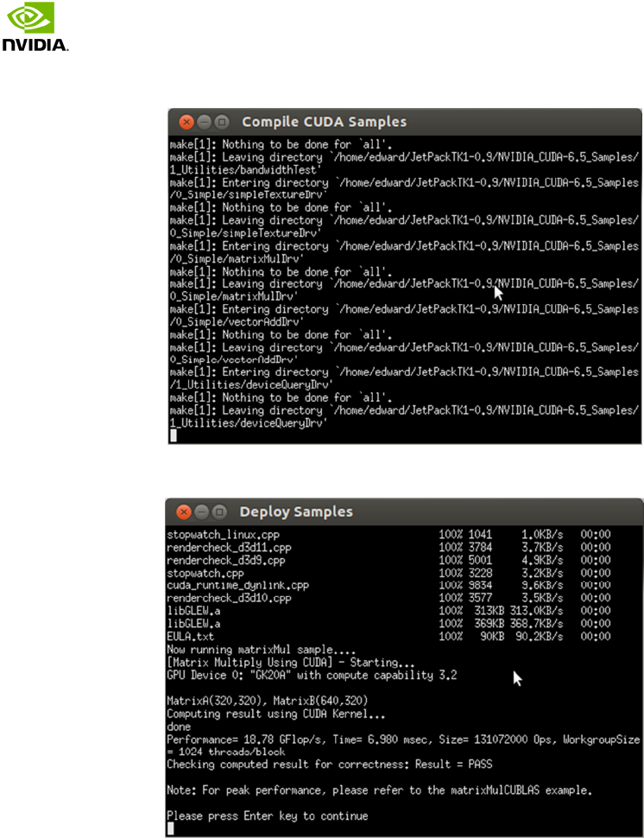
Task: Click the line '/0_Simple/simpleTextureDrv''
Action: point(249,195)
